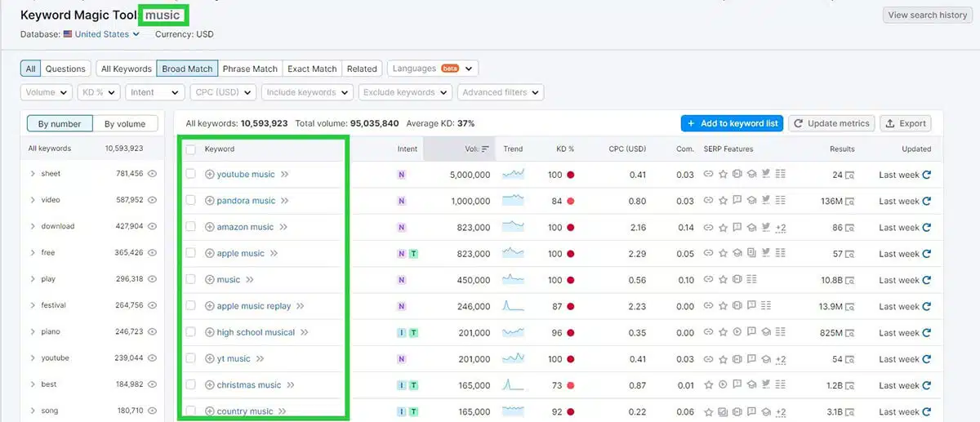Add yt music via plus icon
The width and height of the screenshot is (980, 422).
tap(210, 358)
